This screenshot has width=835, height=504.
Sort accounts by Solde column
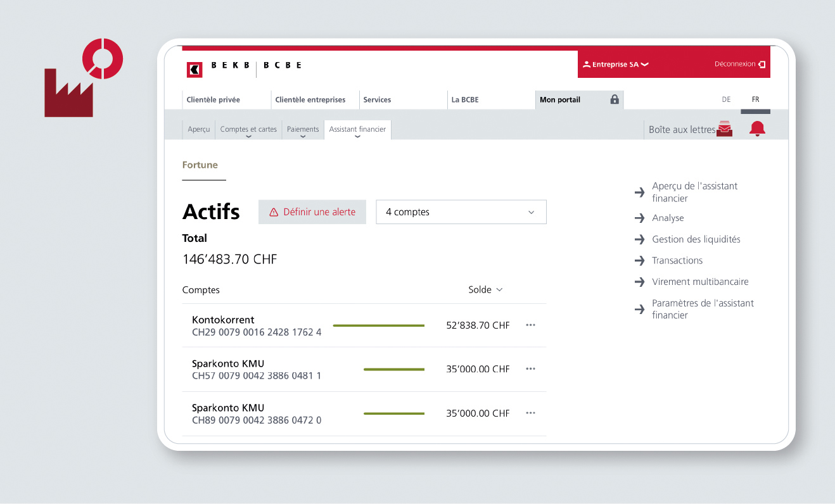coord(485,290)
